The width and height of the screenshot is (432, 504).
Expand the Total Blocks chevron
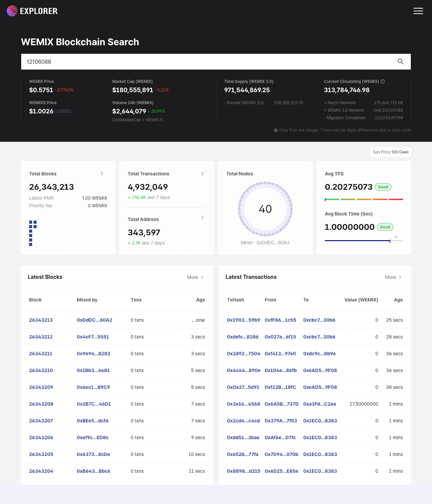(102, 173)
